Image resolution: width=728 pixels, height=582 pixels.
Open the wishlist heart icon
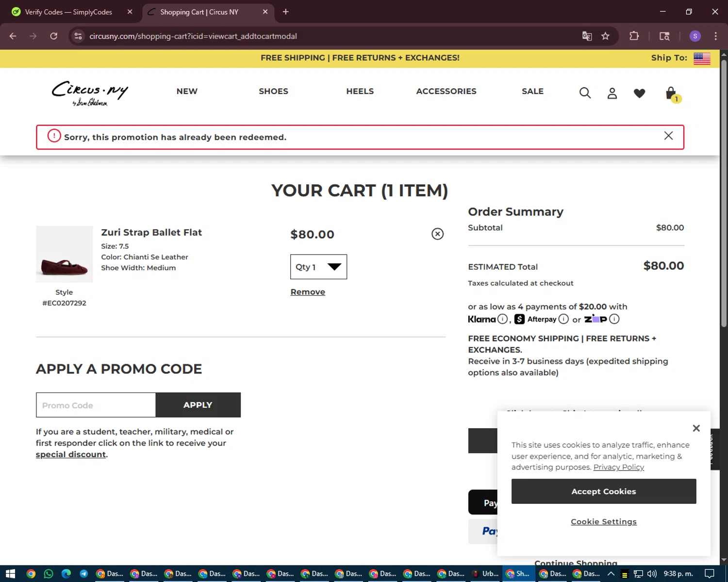coord(639,93)
